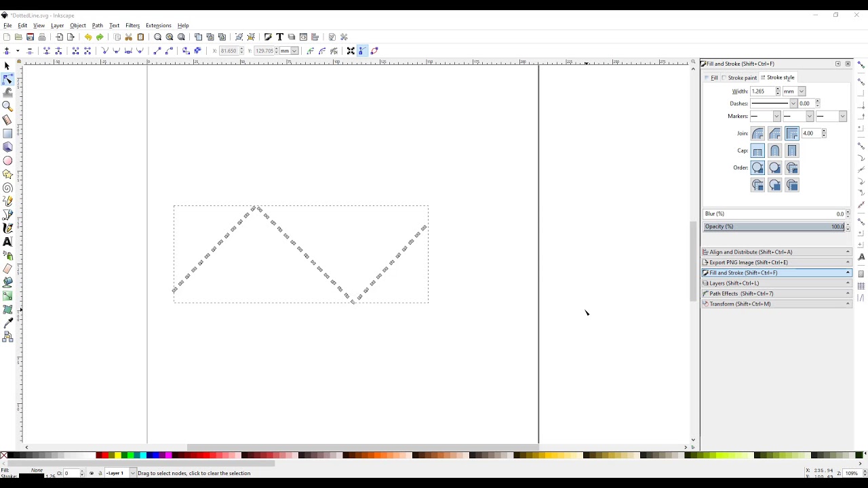This screenshot has height=488, width=868.
Task: Expand the Export PNG Image panel
Action: tap(776, 262)
